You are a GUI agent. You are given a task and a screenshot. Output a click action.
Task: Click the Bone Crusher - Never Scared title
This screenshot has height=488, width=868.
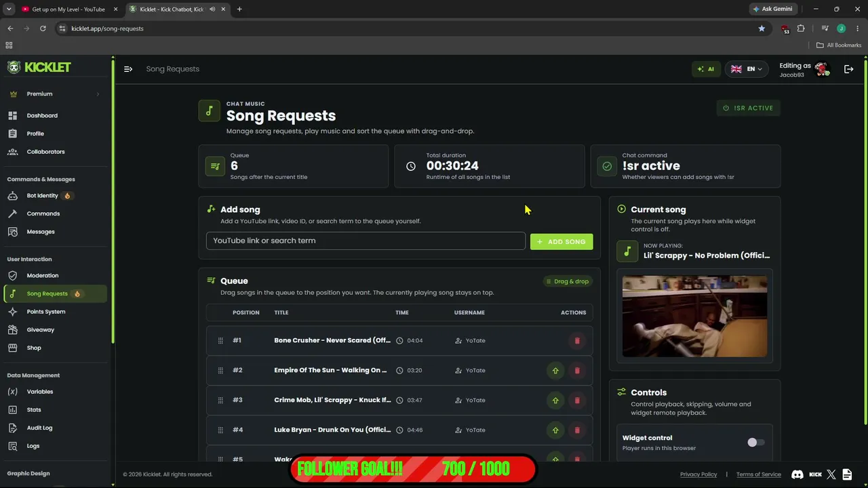point(332,341)
